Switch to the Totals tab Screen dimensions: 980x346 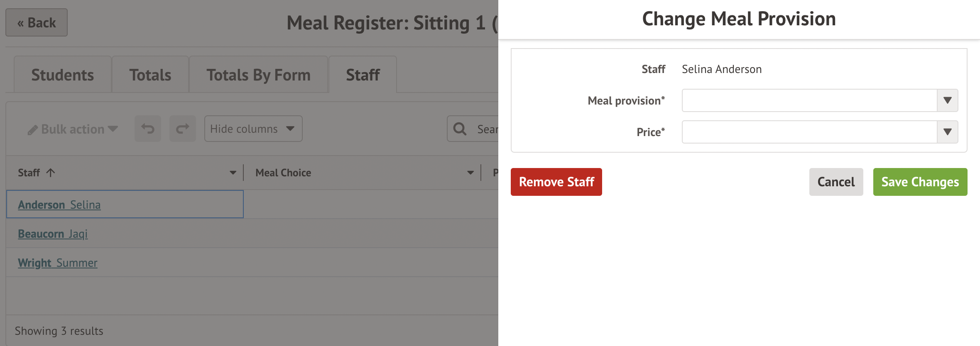(x=150, y=75)
